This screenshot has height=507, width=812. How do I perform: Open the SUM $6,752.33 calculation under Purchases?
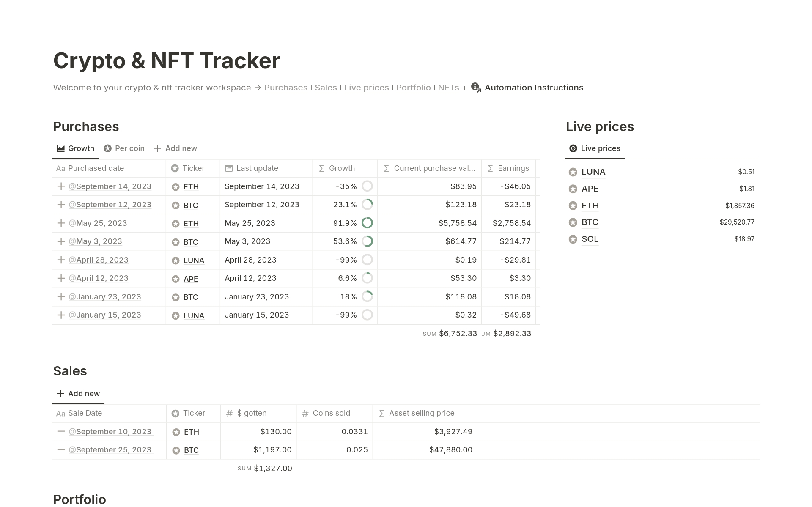[x=450, y=333]
